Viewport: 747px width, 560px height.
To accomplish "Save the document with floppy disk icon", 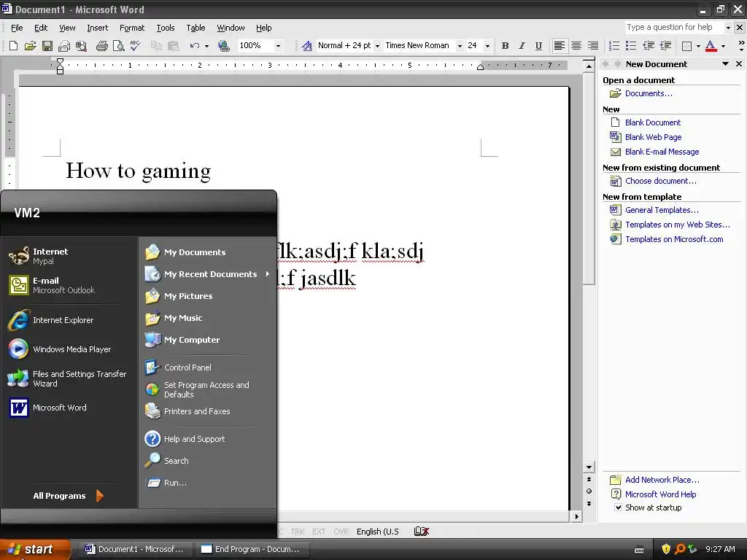I will point(47,46).
